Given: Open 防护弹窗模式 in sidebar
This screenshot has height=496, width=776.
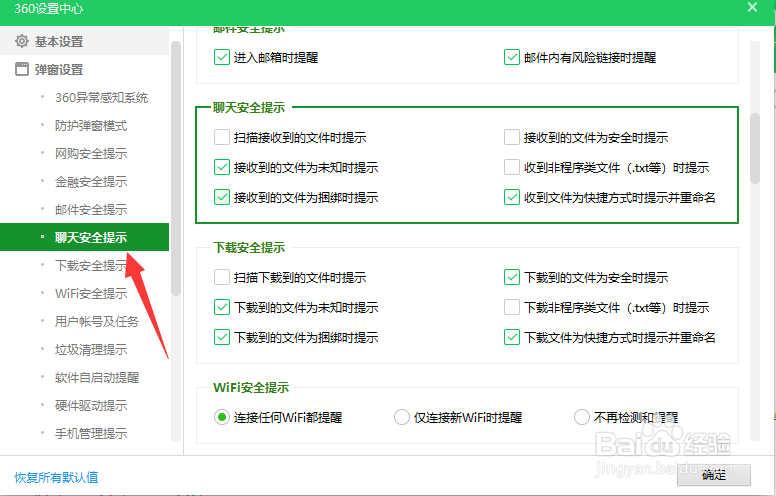Looking at the screenshot, I should pyautogui.click(x=91, y=126).
